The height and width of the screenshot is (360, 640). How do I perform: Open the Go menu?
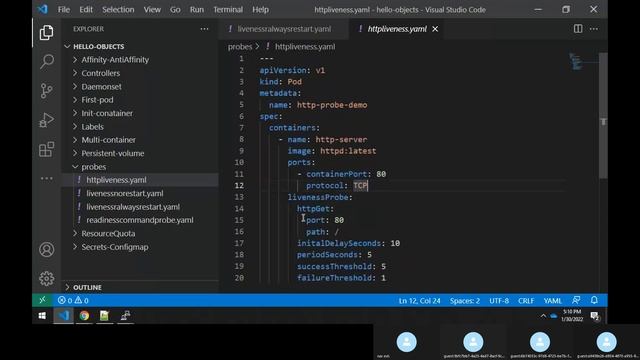pyautogui.click(x=175, y=9)
